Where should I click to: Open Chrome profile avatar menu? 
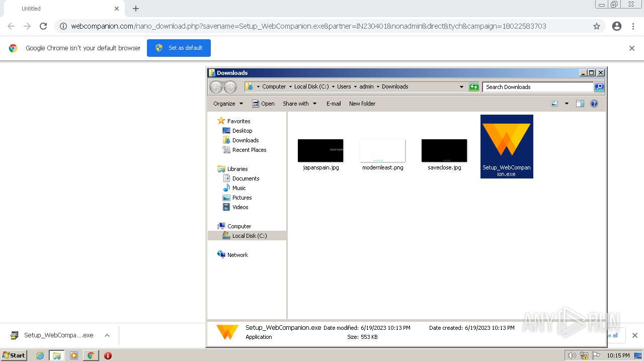coord(617,26)
